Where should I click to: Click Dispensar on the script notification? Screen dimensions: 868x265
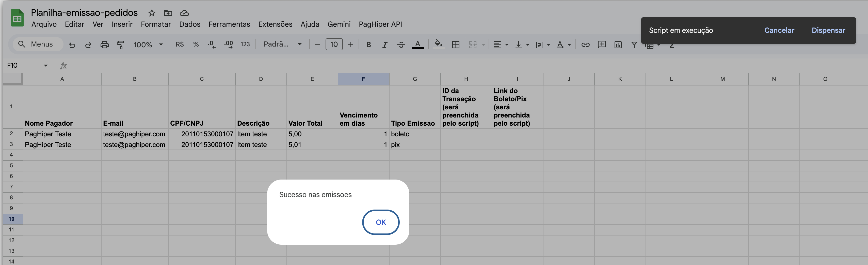tap(828, 30)
